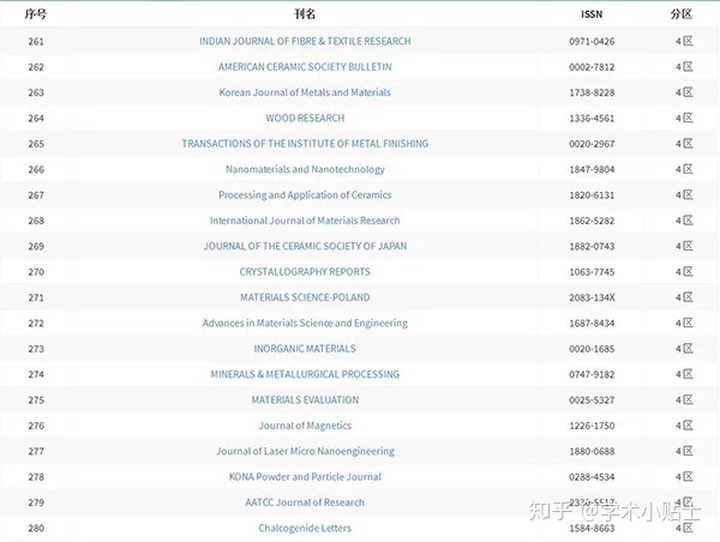Image resolution: width=720 pixels, height=542 pixels.
Task: Open Journal of Magnetics link
Action: (305, 426)
